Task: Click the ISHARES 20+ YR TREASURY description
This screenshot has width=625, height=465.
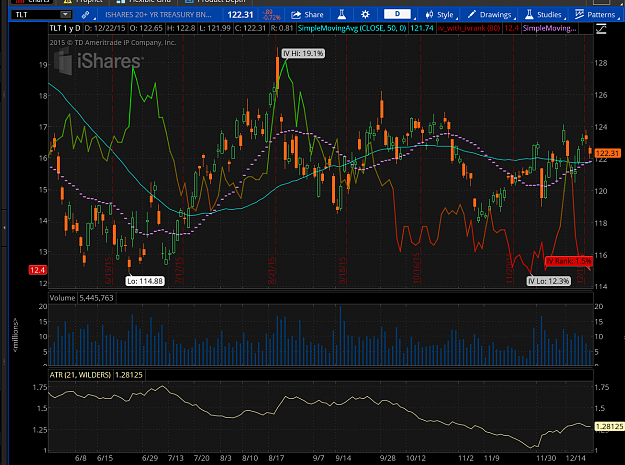Action: (158, 15)
